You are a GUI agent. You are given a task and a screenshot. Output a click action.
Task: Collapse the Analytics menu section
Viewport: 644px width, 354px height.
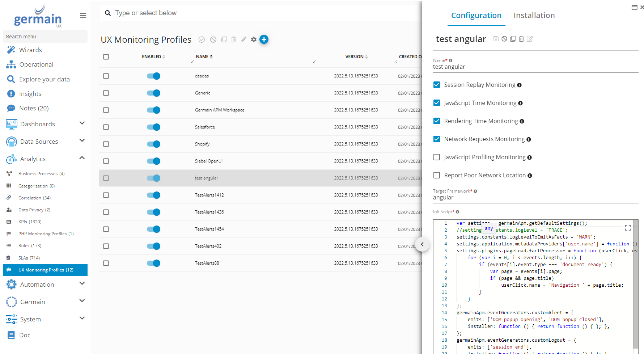coord(82,158)
